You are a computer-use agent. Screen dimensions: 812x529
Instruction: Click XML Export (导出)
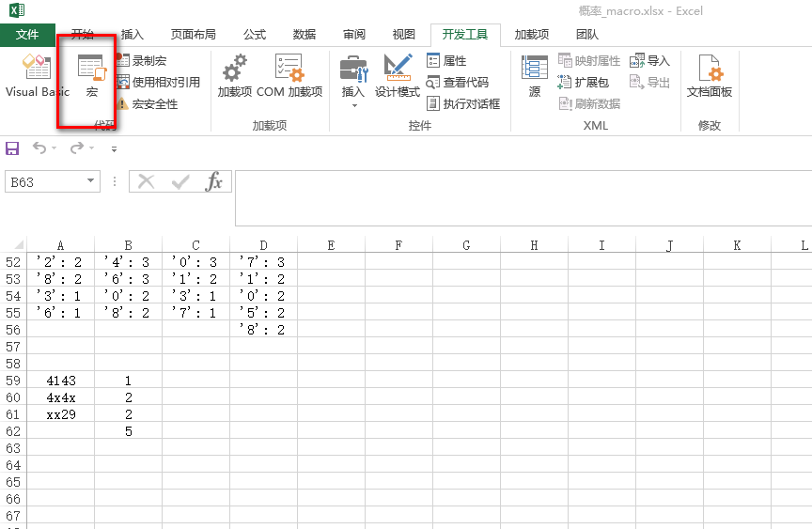tap(649, 83)
